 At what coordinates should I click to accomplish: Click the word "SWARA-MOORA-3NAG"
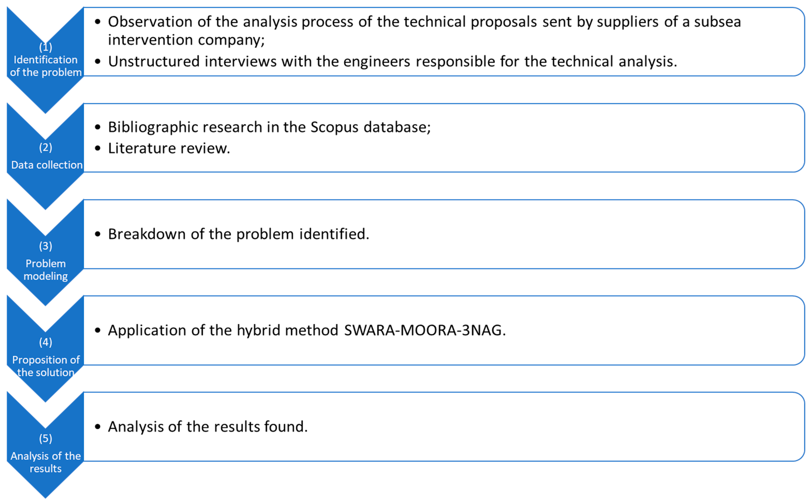(x=423, y=330)
